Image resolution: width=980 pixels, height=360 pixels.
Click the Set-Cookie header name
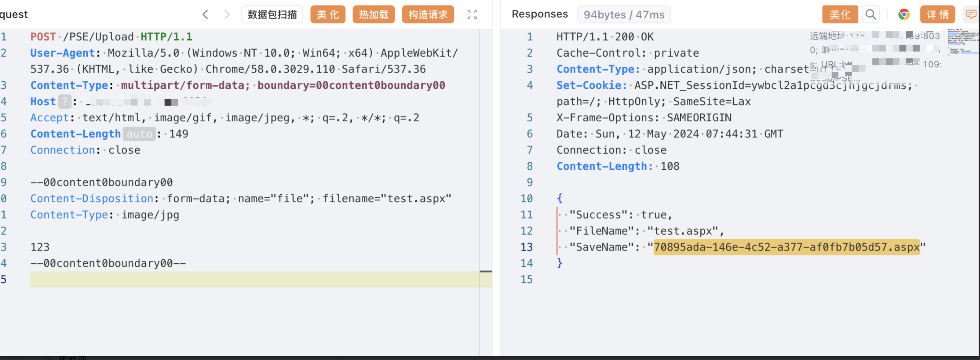coord(592,85)
